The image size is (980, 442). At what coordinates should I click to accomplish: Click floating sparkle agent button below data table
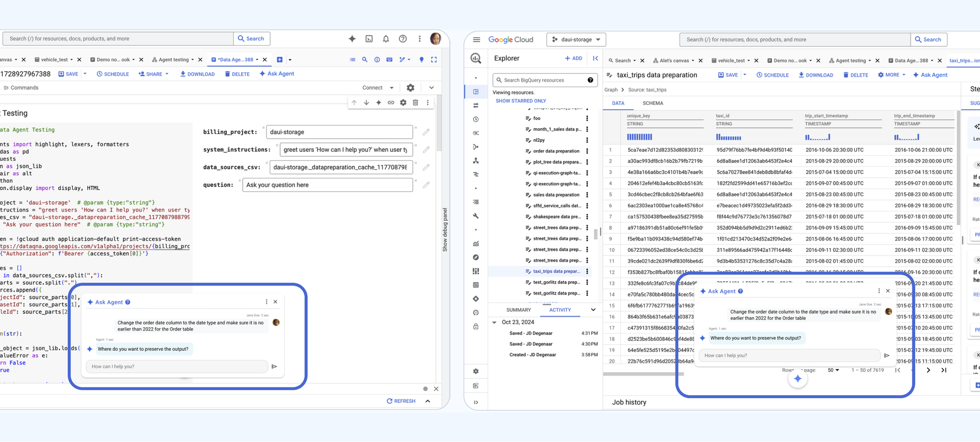tap(797, 379)
